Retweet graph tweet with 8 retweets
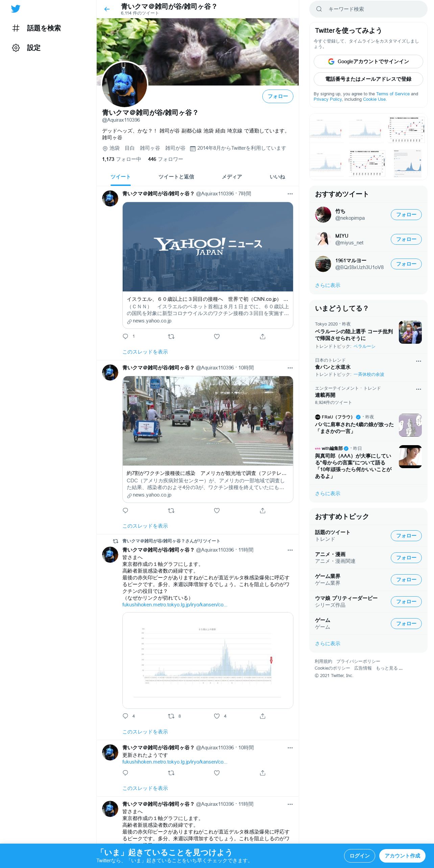The image size is (434, 868). (171, 716)
